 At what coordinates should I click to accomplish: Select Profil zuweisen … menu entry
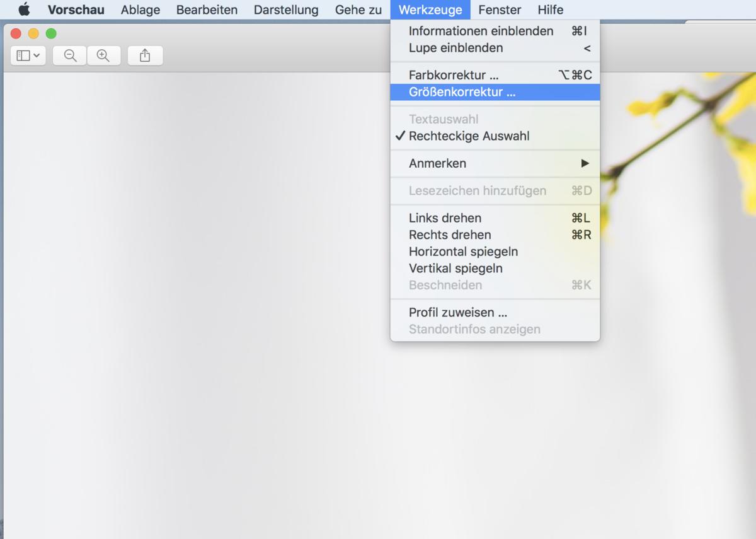tap(495, 313)
